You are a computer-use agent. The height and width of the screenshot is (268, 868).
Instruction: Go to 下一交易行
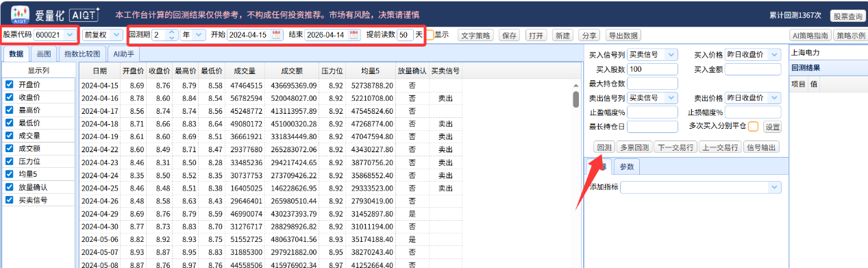point(675,147)
